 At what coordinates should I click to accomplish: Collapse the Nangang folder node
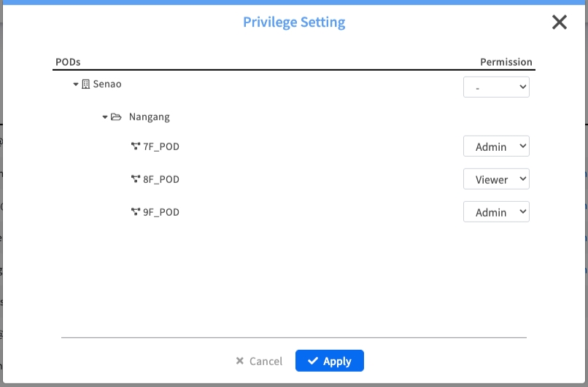click(x=105, y=117)
